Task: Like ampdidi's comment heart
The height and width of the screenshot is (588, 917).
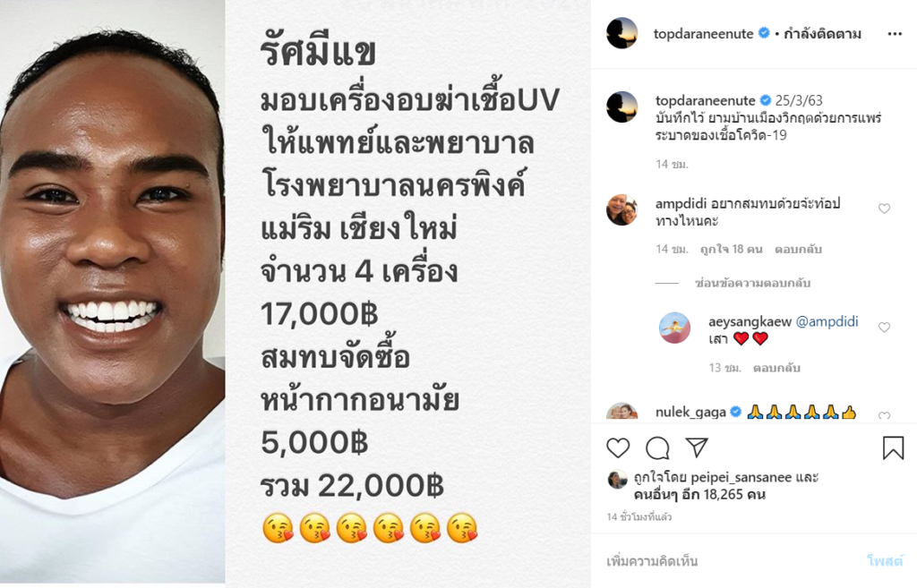Action: point(884,209)
